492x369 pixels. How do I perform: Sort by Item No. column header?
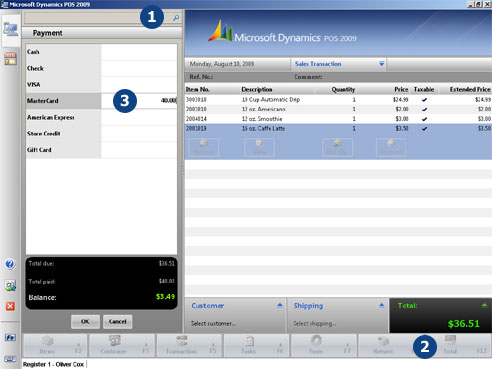tap(198, 89)
